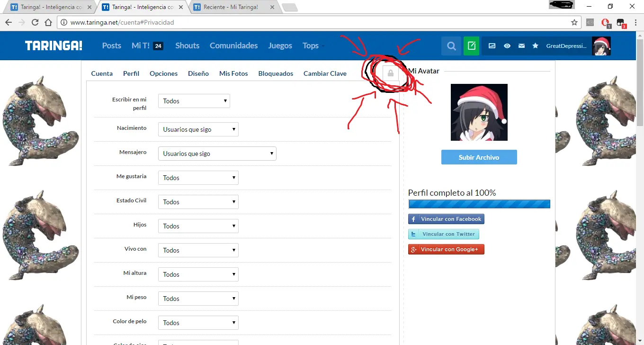
Task: Reload the page
Action: point(35,22)
